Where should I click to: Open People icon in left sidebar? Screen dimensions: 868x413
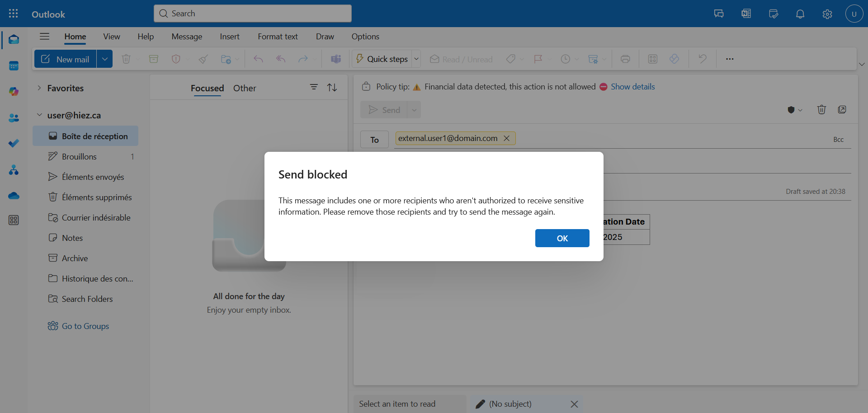tap(14, 118)
